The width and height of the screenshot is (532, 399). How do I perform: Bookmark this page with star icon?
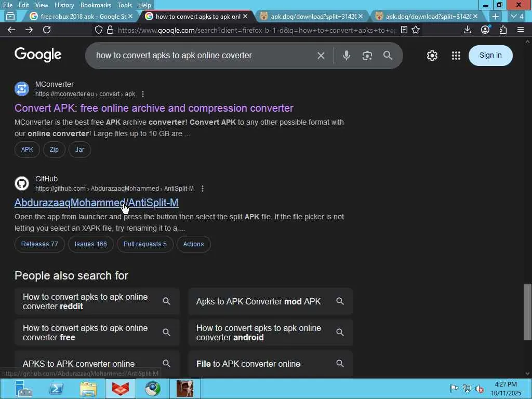click(x=416, y=30)
